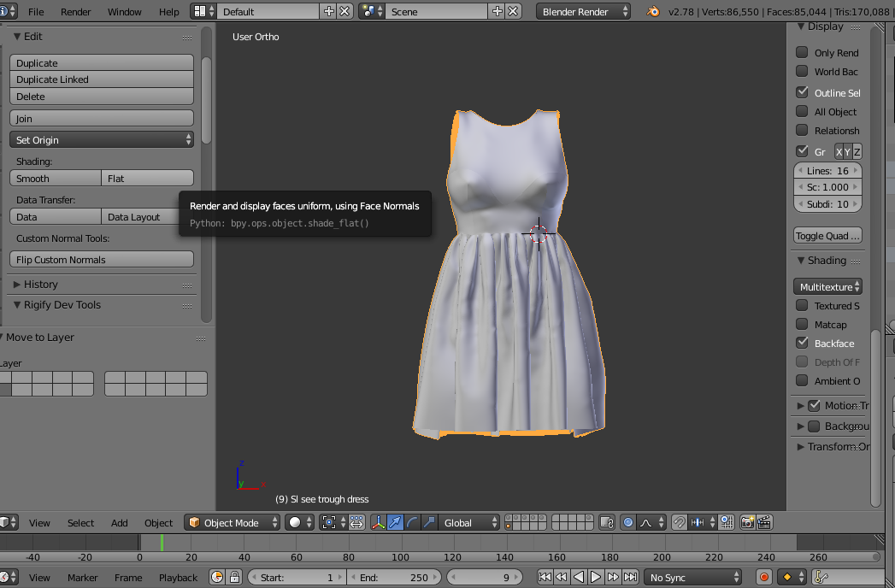The width and height of the screenshot is (895, 588).
Task: Open the Select menu in viewport header
Action: click(80, 523)
